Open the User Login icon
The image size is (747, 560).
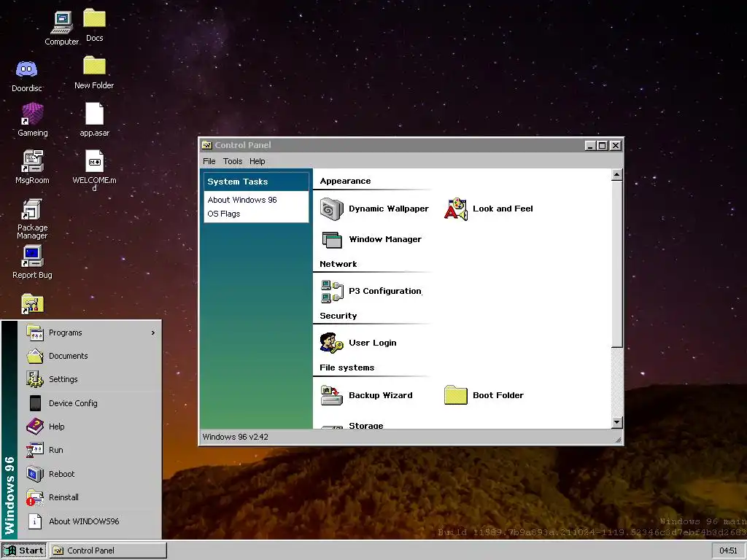332,343
